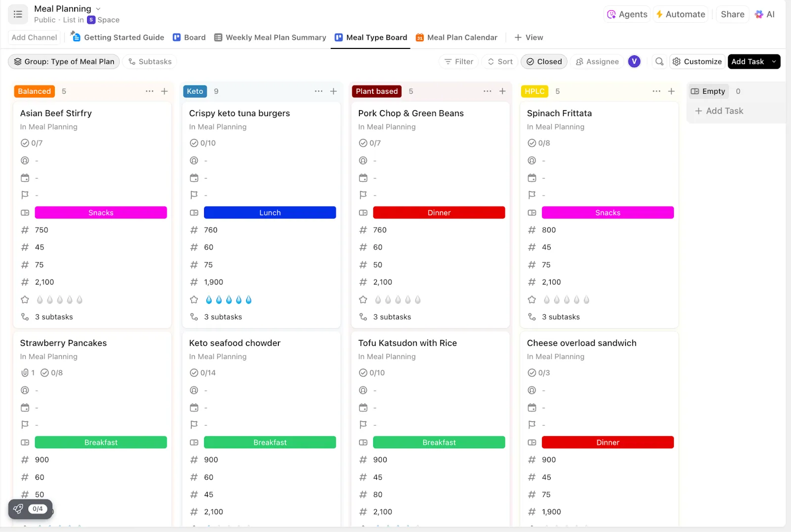Click the Agents button

[627, 14]
